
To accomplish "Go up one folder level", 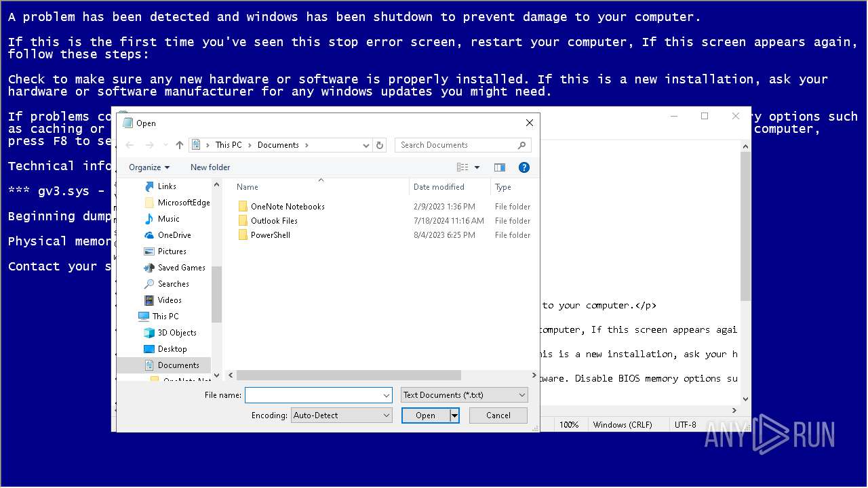I will [179, 145].
